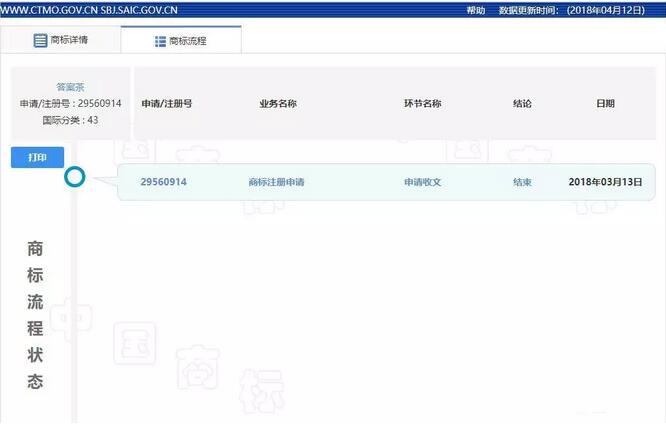This screenshot has height=446, width=666.
Task: Click the 申请/注册号：29560914 summary line
Action: coord(71,103)
